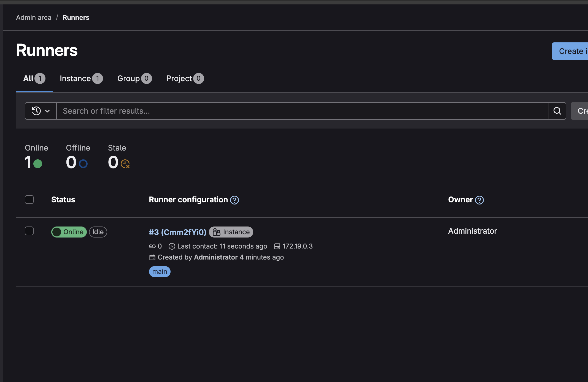Click the Owner column help icon
Image resolution: width=588 pixels, height=382 pixels.
[x=480, y=200]
